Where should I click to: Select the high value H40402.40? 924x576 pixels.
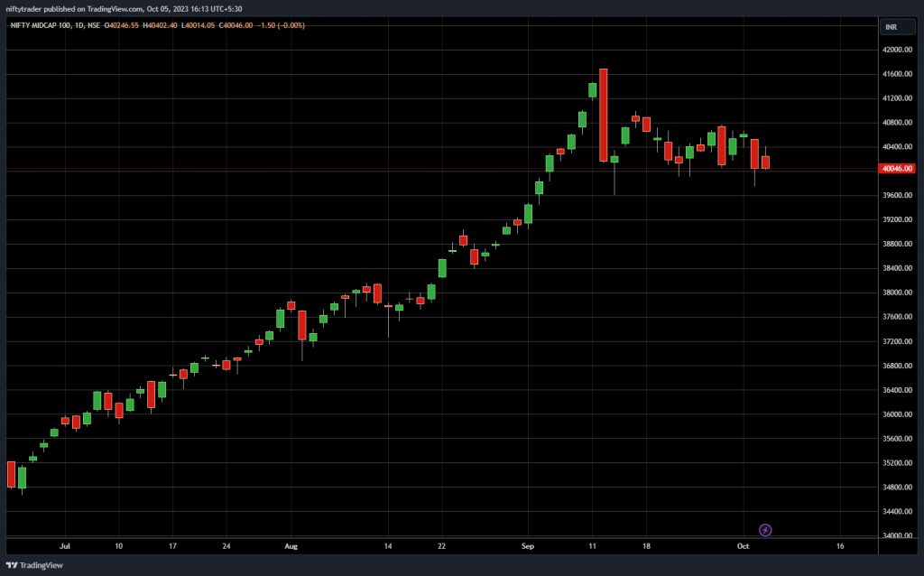[x=160, y=25]
